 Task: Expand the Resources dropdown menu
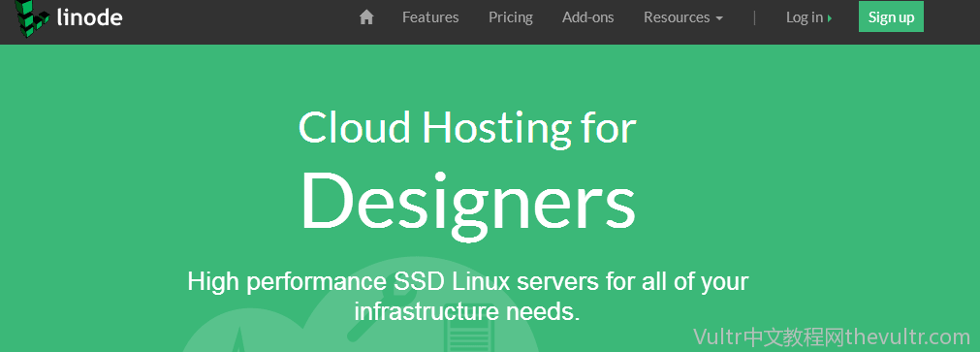[683, 17]
